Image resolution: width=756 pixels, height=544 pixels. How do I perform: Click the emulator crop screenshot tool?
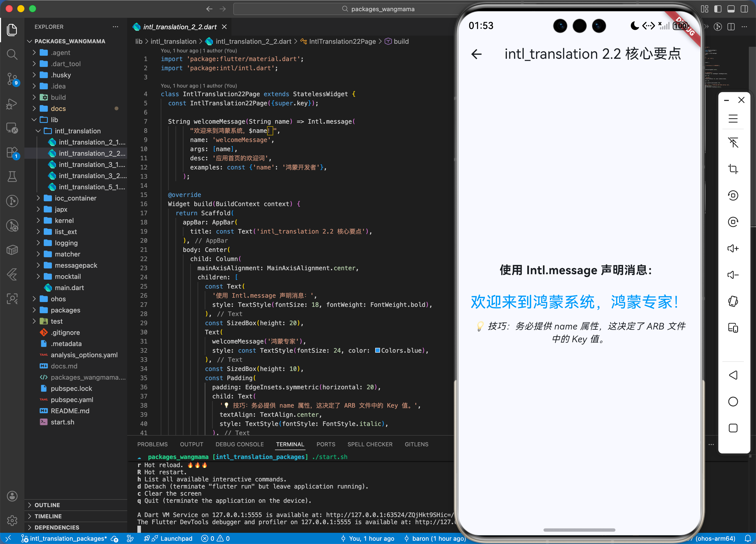733,169
